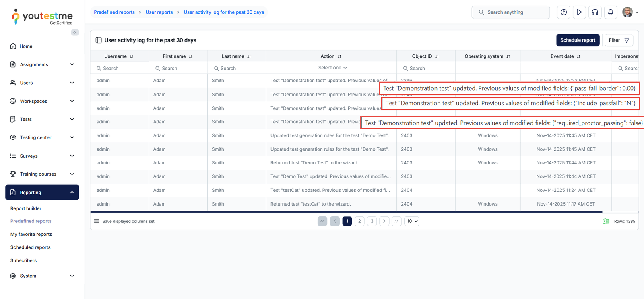The width and height of the screenshot is (644, 299).
Task: Click the Object ID search field
Action: point(427,69)
